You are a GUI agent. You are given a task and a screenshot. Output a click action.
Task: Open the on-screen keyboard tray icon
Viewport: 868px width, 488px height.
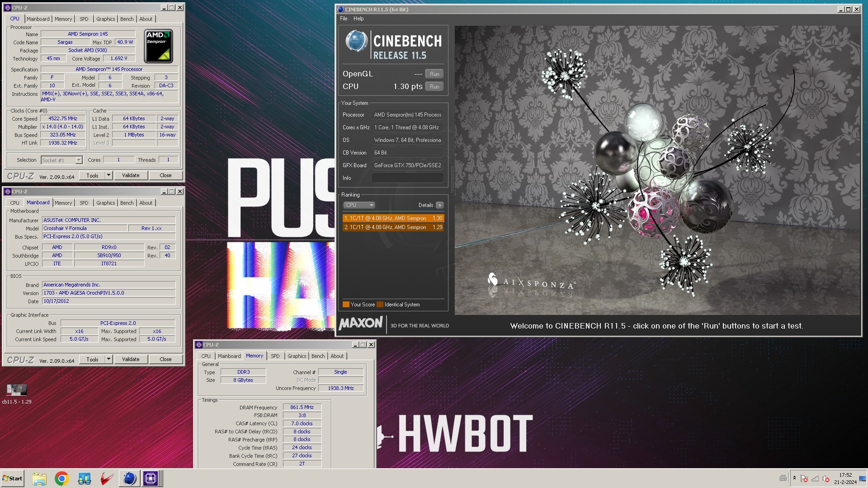click(783, 478)
